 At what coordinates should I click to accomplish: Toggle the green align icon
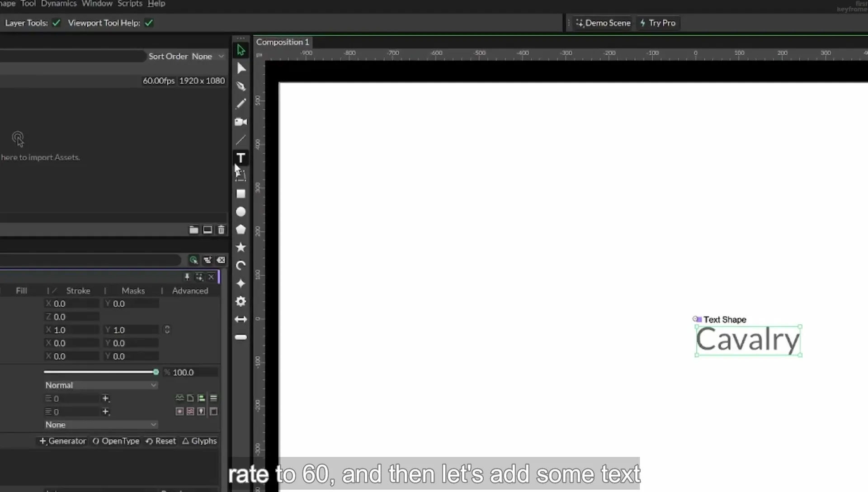click(201, 398)
